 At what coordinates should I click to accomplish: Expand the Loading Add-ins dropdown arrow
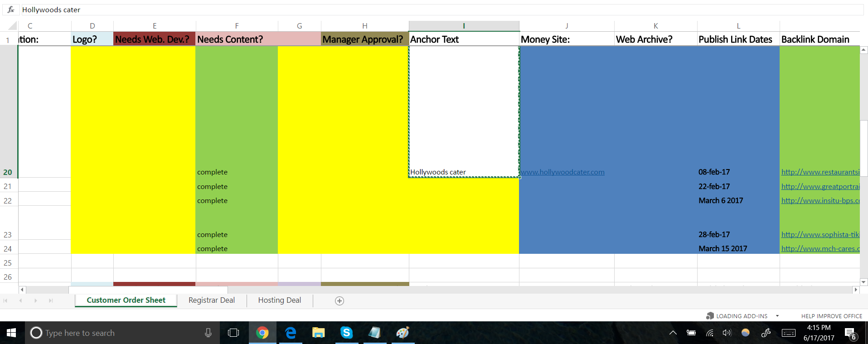point(777,316)
